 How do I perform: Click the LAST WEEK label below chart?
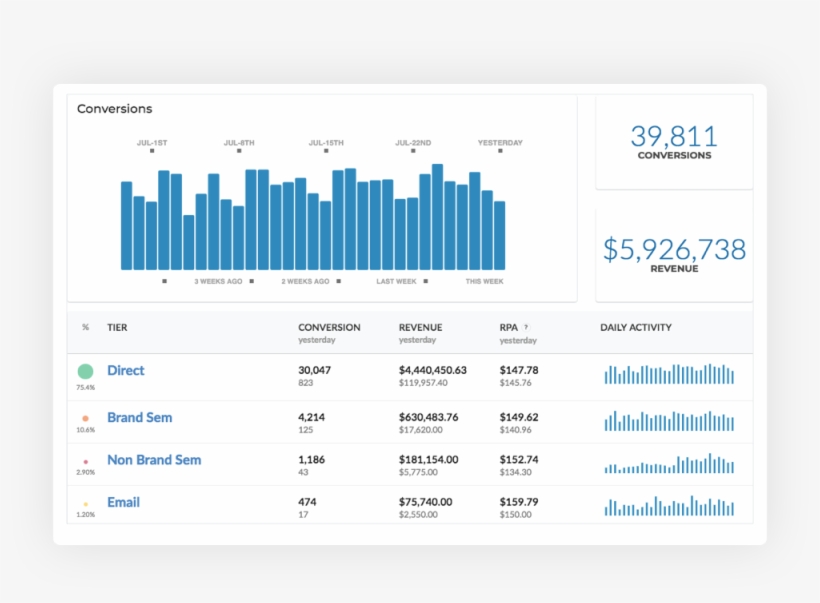396,282
